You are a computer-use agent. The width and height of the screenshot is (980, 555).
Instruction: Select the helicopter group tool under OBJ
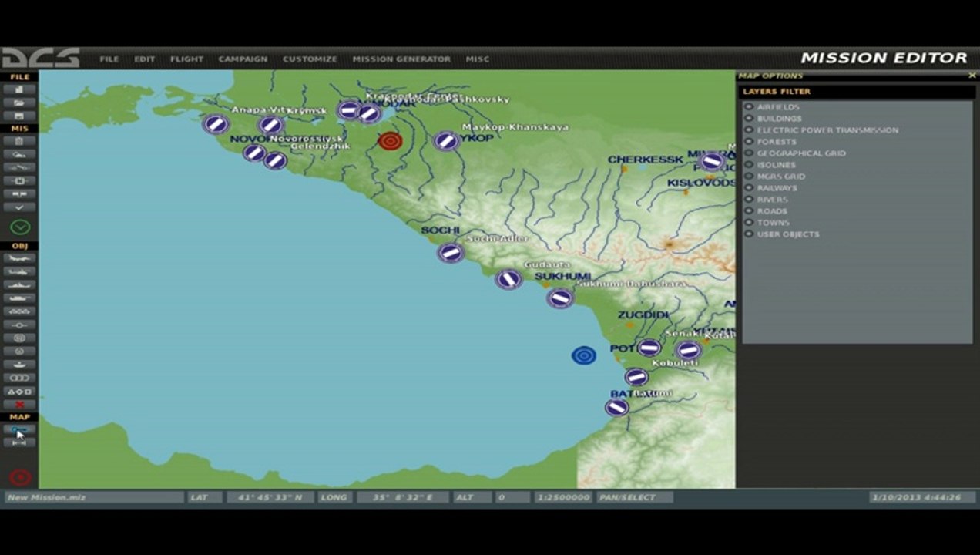coord(19,271)
